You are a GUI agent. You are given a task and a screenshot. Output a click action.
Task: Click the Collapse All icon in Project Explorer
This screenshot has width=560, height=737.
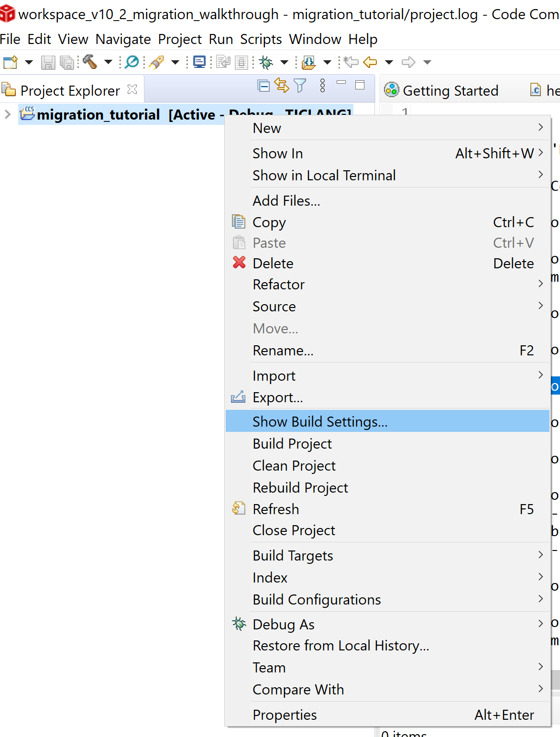pos(264,86)
